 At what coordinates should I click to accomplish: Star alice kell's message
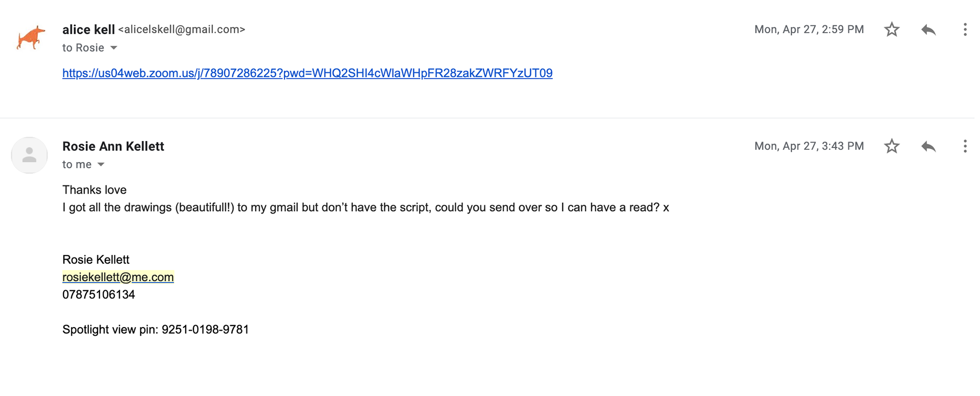pyautogui.click(x=892, y=30)
